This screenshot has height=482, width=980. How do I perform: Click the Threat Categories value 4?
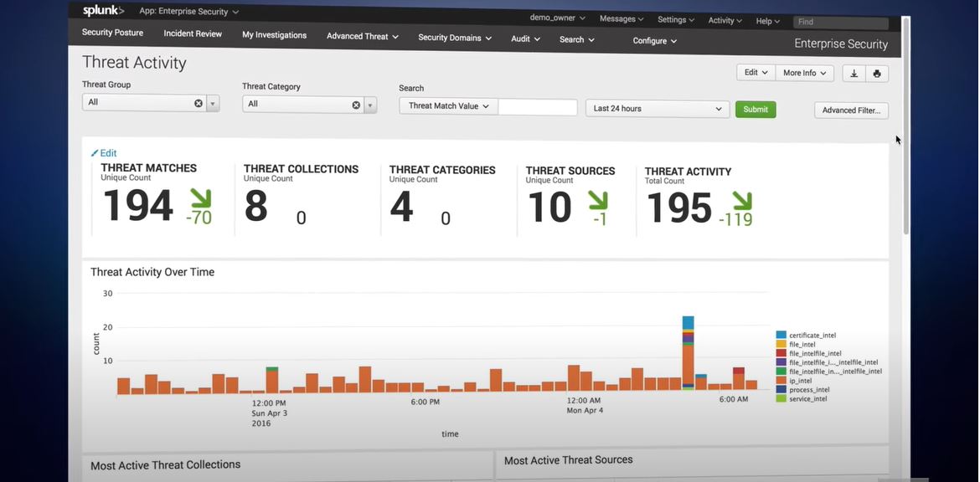coord(402,207)
